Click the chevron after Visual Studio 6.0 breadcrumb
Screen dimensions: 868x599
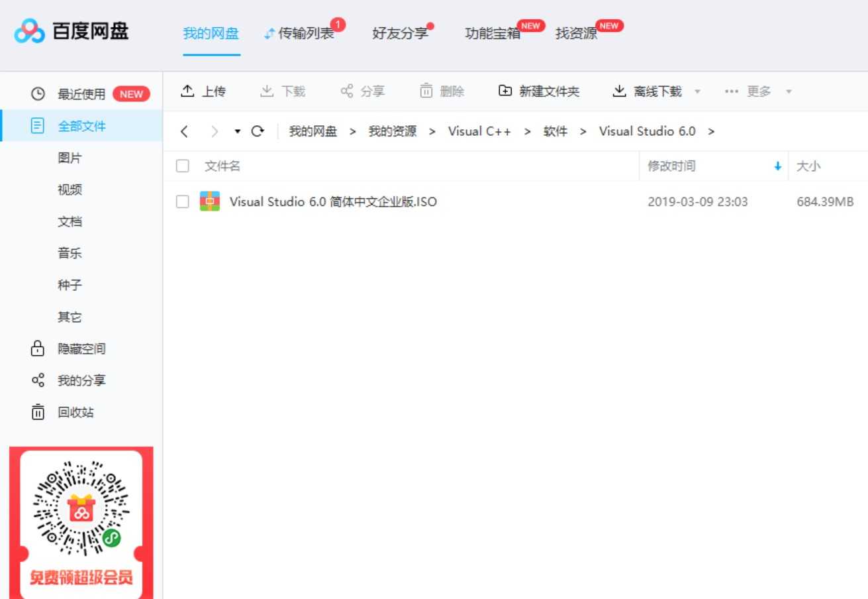point(711,131)
